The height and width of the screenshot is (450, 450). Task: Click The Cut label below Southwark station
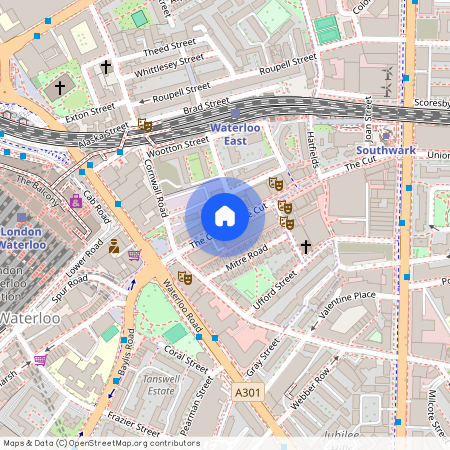(x=360, y=163)
